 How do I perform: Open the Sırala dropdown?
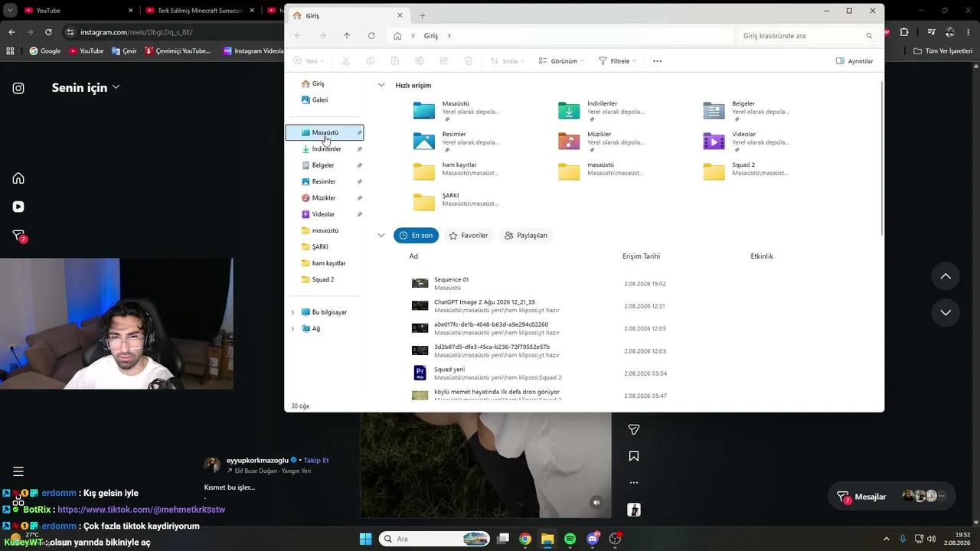(508, 61)
